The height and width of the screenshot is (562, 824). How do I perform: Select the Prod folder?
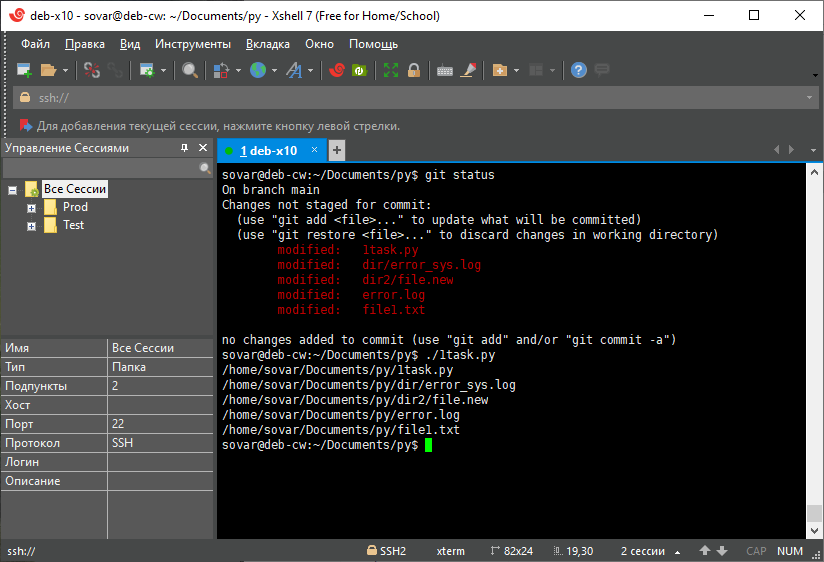coord(75,207)
